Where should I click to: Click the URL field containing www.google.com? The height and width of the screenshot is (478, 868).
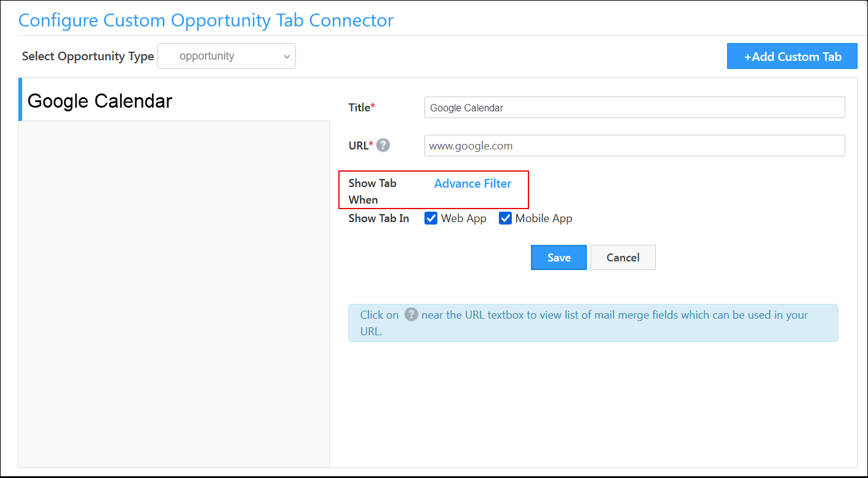click(x=634, y=145)
